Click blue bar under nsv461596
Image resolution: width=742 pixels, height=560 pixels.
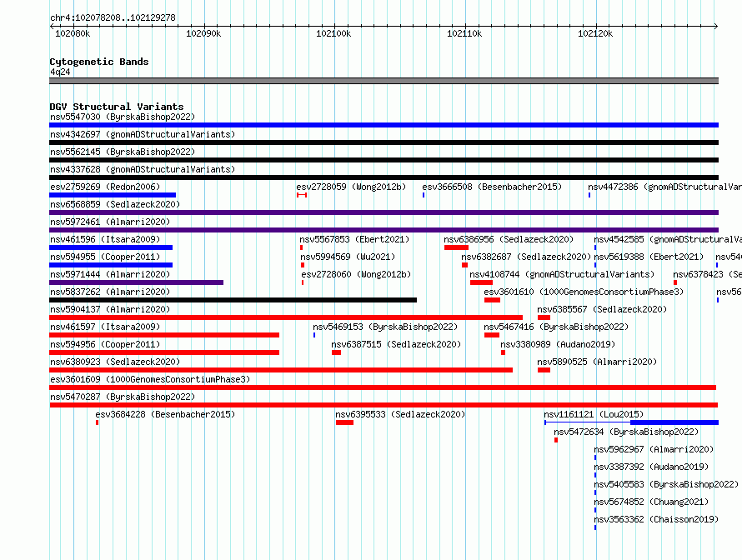[111, 247]
